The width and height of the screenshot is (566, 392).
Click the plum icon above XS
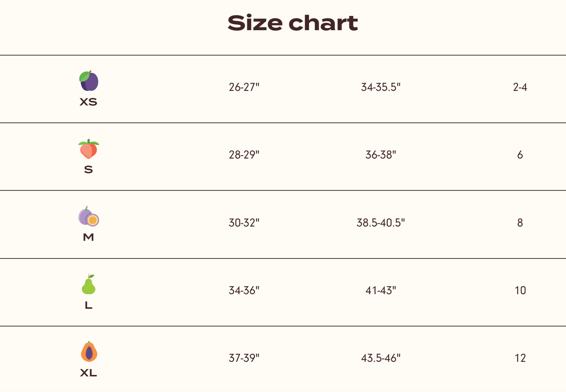89,81
